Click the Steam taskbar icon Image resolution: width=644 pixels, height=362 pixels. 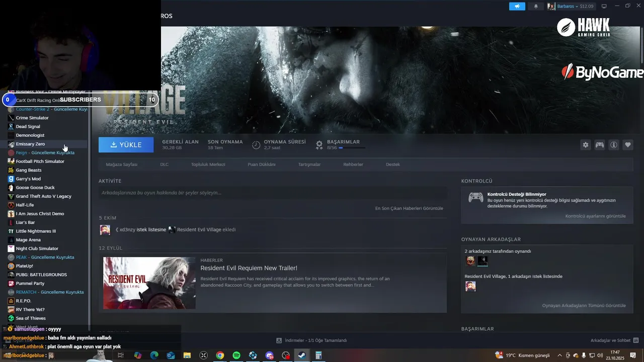(x=302, y=355)
